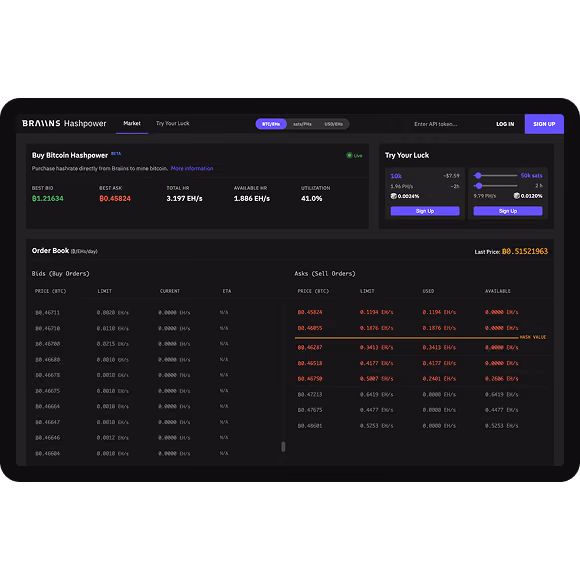The height and width of the screenshot is (580, 580).
Task: Click the LIMIT column header in Bids
Action: point(105,291)
